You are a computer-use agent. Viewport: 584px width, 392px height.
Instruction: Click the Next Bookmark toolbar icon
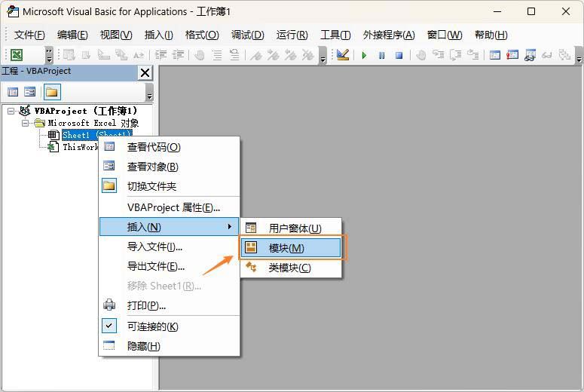tap(274, 55)
